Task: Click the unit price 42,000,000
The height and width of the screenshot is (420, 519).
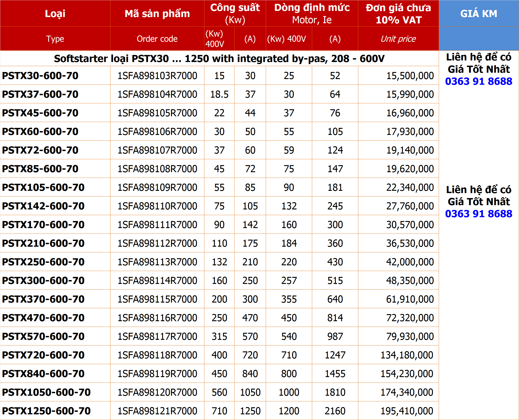Action: click(x=410, y=262)
